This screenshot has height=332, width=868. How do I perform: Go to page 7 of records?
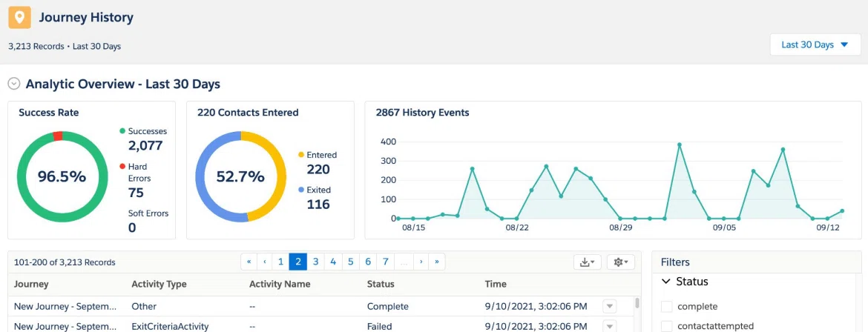[x=386, y=262]
